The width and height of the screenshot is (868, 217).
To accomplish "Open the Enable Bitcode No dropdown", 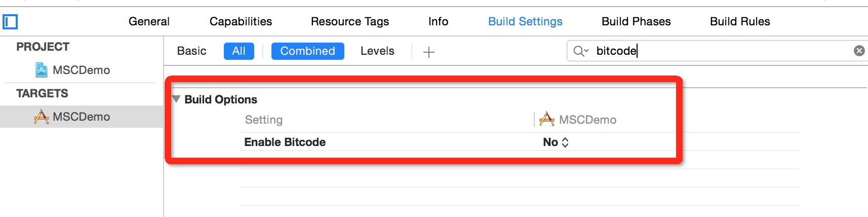I will click(x=556, y=142).
